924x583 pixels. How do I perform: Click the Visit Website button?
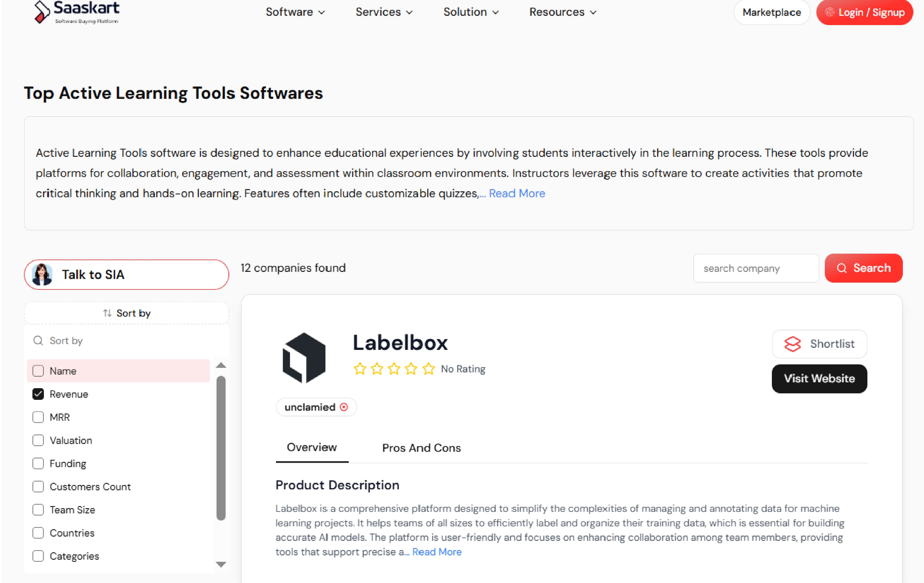coord(819,379)
